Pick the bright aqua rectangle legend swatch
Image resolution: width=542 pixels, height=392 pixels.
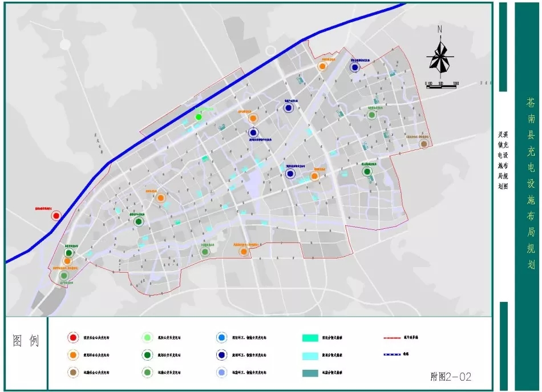click(x=310, y=338)
